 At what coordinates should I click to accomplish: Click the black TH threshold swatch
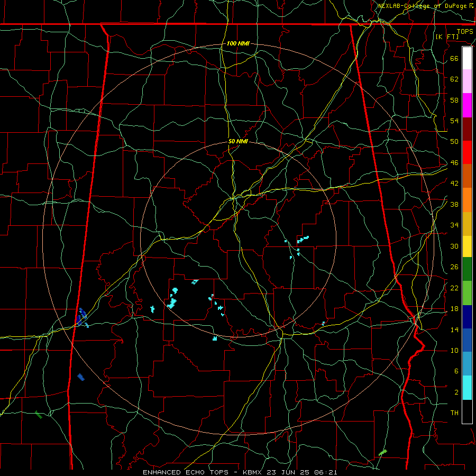(x=467, y=411)
